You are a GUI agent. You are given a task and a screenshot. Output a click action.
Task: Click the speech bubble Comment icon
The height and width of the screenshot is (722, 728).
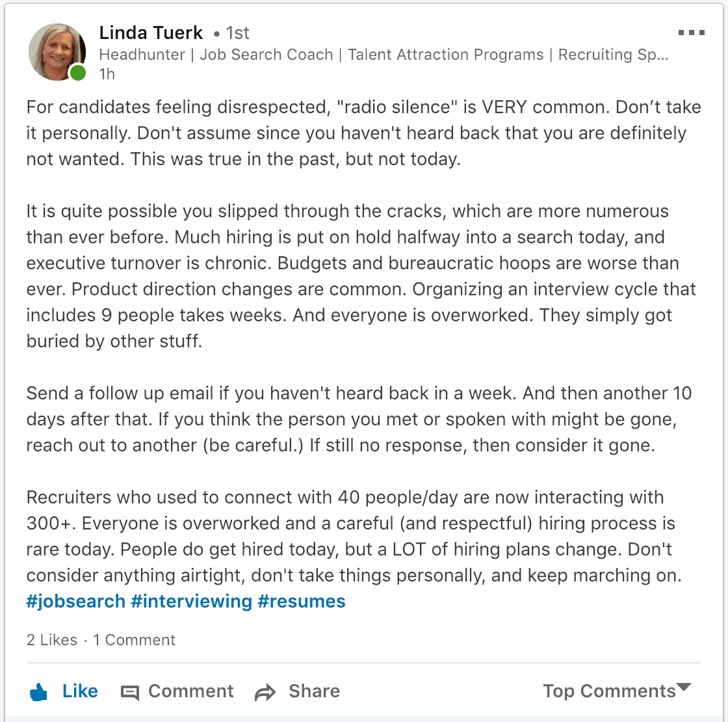pos(130,693)
